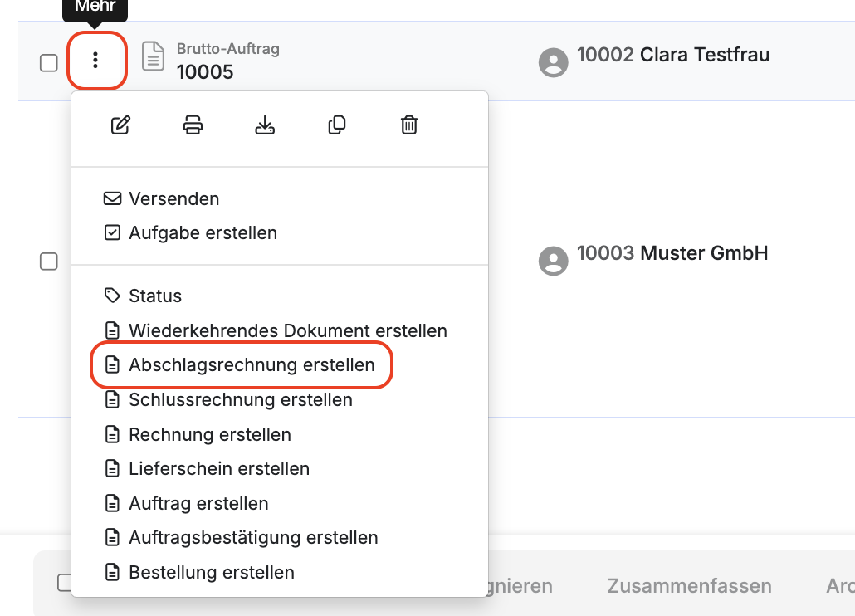Select Wiederkehrendes Dokument erstellen
Image resolution: width=855 pixels, height=616 pixels.
point(287,330)
